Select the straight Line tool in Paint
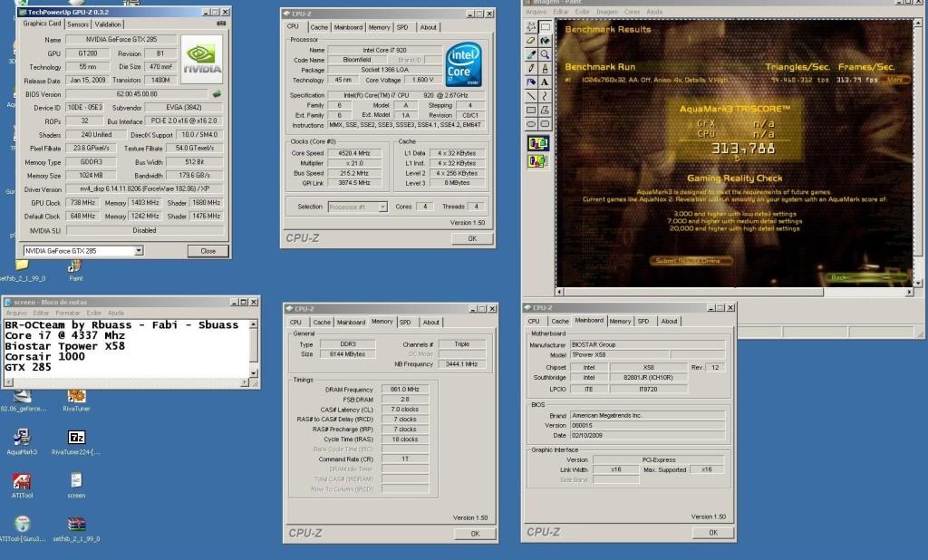The image size is (928, 560). 531,96
